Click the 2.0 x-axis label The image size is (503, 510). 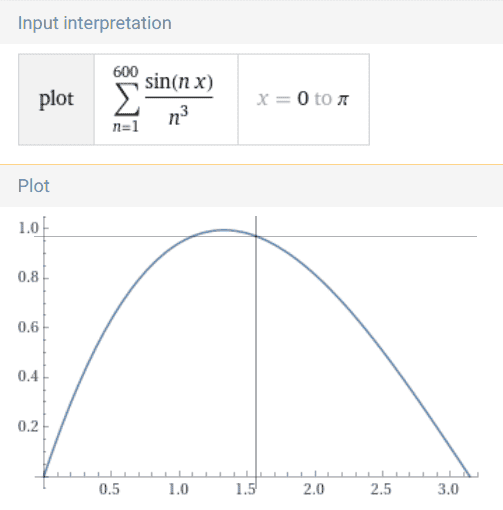(314, 490)
